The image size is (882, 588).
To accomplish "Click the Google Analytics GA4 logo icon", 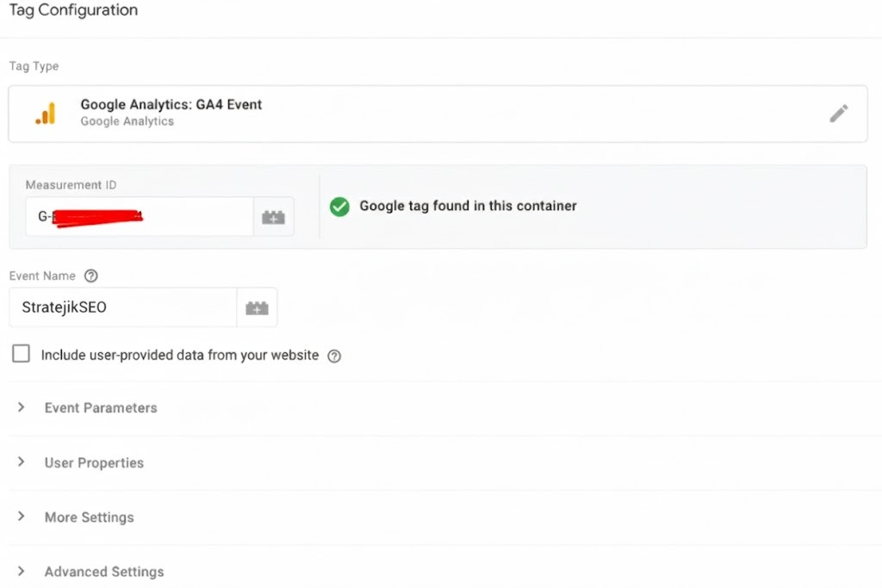I will [47, 113].
